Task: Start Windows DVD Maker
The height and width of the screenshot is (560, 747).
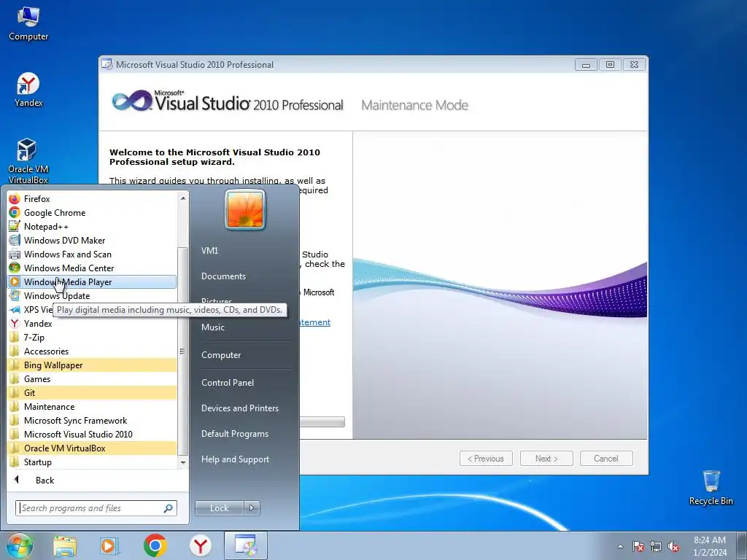Action: (92, 241)
